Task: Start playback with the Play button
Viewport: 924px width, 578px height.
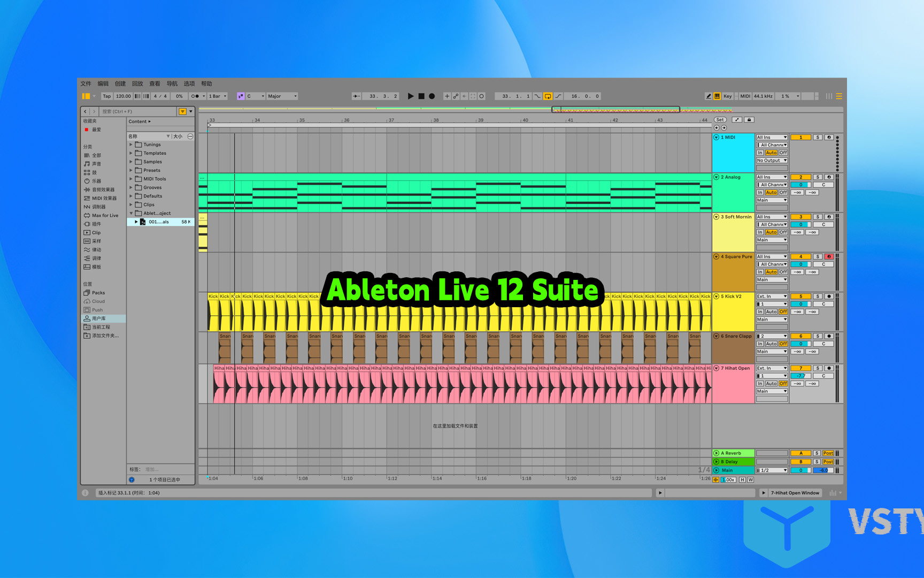Action: tap(411, 96)
